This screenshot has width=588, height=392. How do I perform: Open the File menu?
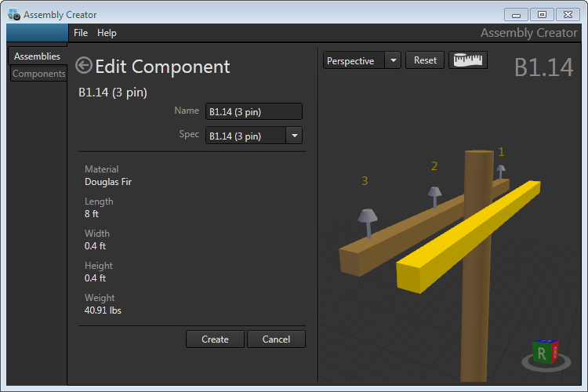81,33
